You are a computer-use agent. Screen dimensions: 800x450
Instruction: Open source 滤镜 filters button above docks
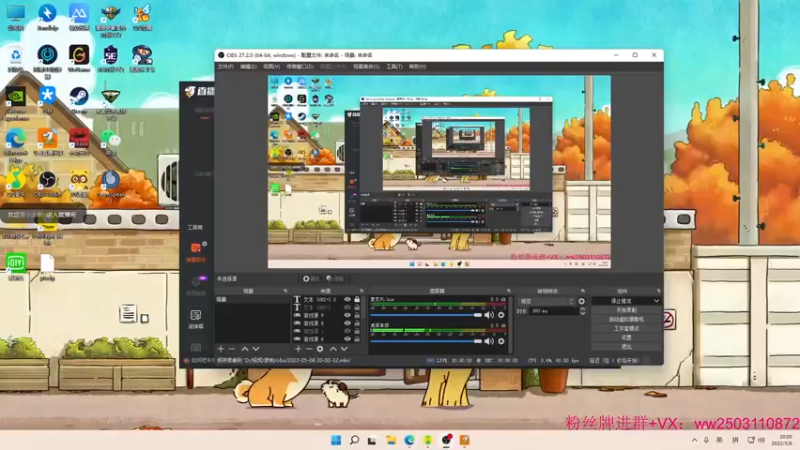point(337,279)
